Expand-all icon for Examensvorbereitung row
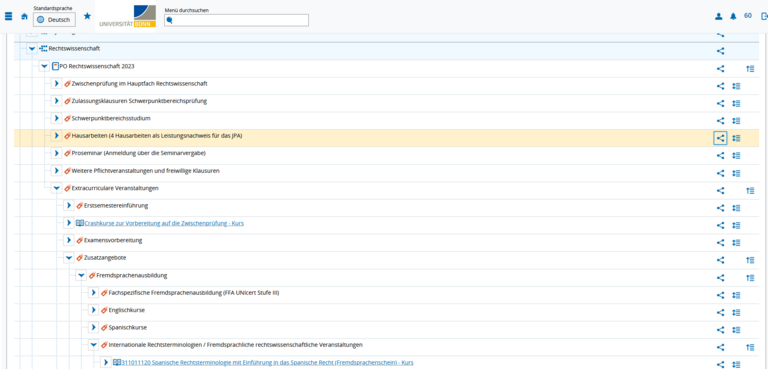768x369 pixels. (x=736, y=243)
